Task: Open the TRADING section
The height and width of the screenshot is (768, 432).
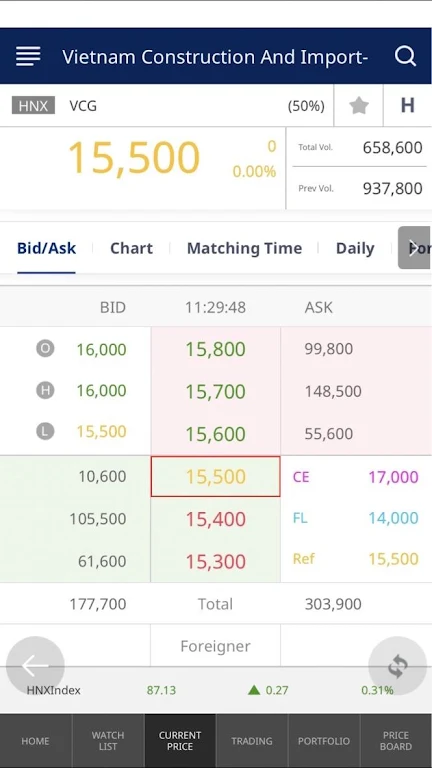Action: (252, 741)
